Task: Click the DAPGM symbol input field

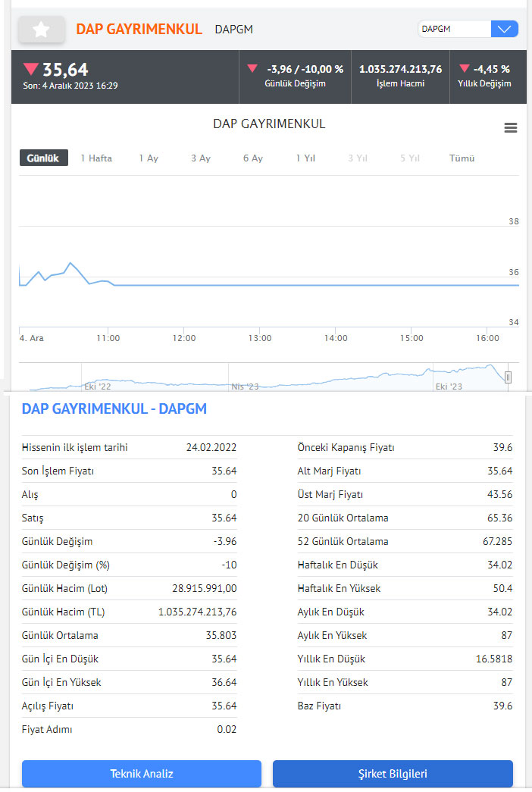Action: tap(454, 29)
